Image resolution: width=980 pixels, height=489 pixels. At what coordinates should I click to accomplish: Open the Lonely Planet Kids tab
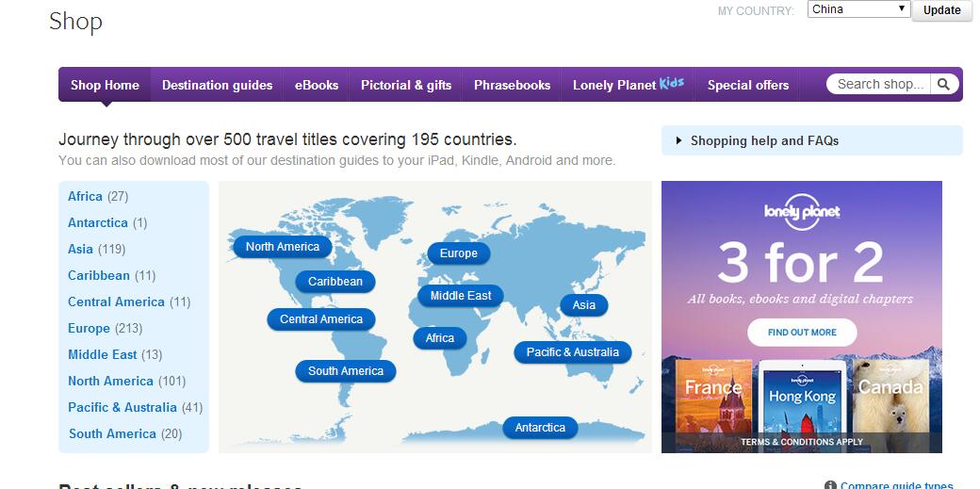coord(629,85)
